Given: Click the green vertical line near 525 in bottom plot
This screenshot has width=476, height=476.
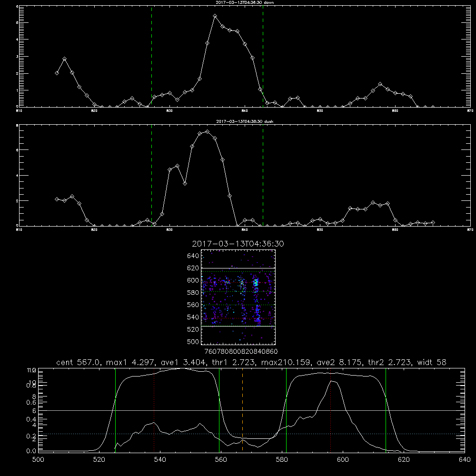Looking at the screenshot, I should point(115,410).
